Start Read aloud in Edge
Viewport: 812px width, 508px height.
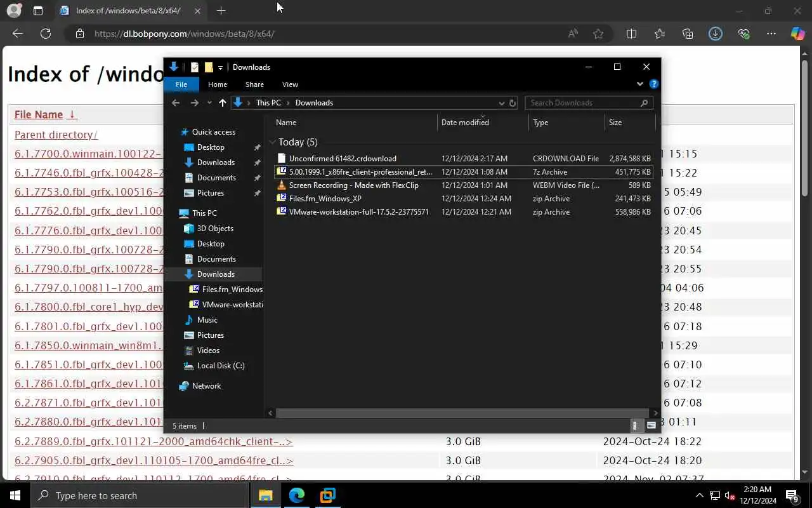point(573,34)
